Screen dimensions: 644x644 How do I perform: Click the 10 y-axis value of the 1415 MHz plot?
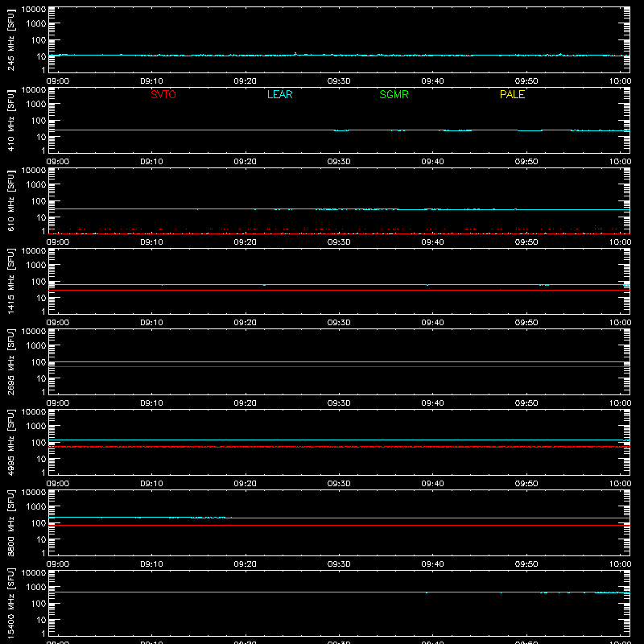(41, 298)
